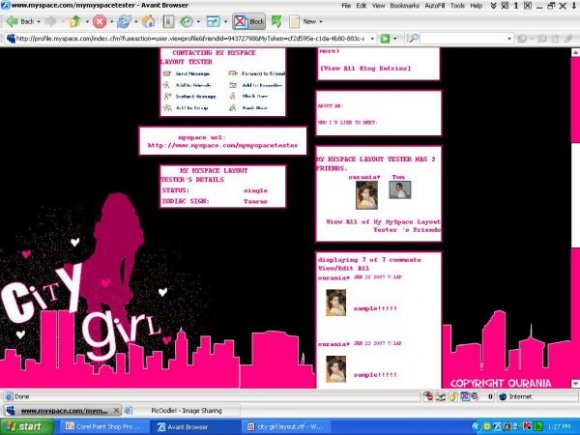Expand the New page dropdown arrow
Viewport: 580px width, 435px height.
pos(321,22)
